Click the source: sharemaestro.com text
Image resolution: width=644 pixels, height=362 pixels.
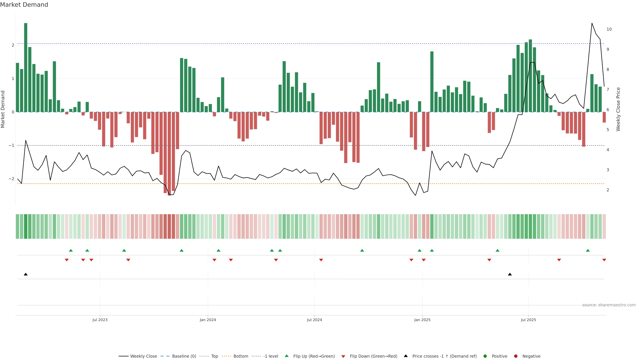point(609,305)
